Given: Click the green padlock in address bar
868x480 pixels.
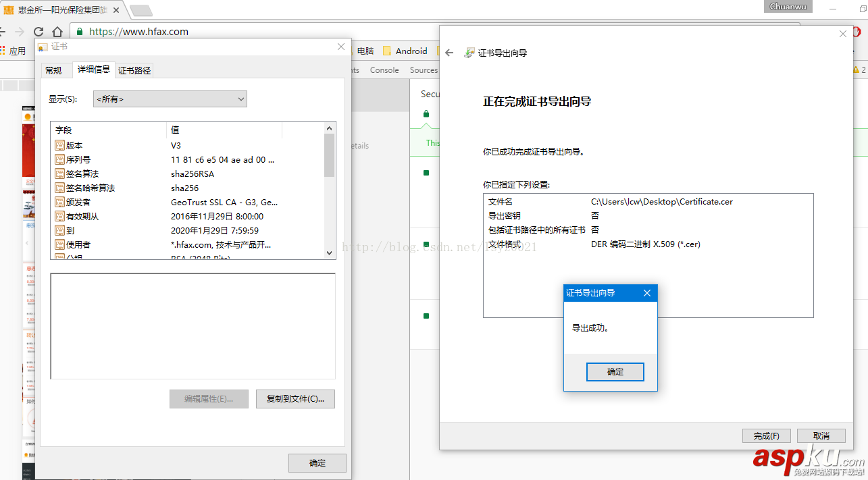Looking at the screenshot, I should [x=80, y=31].
